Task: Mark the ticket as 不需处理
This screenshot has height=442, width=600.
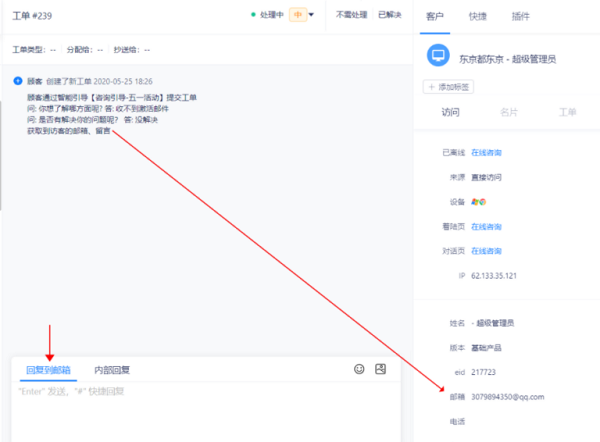Action: pyautogui.click(x=351, y=15)
